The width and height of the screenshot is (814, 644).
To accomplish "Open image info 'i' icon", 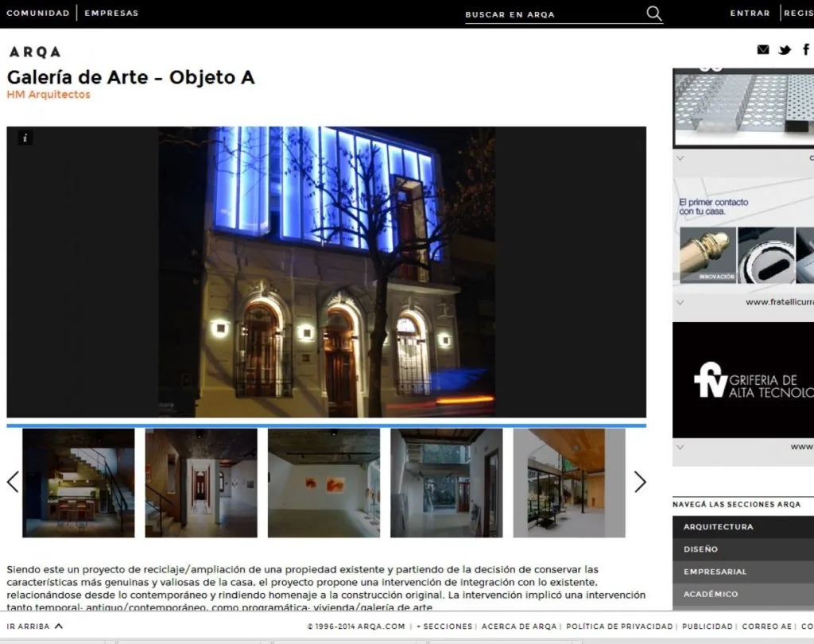I will tap(25, 138).
